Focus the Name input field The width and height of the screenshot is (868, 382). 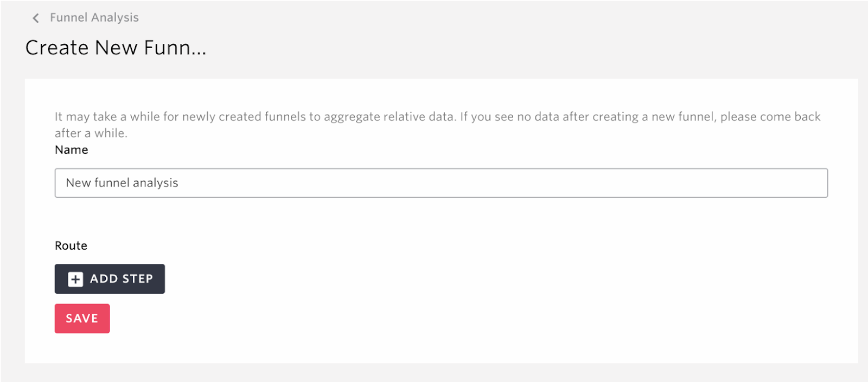coord(441,183)
